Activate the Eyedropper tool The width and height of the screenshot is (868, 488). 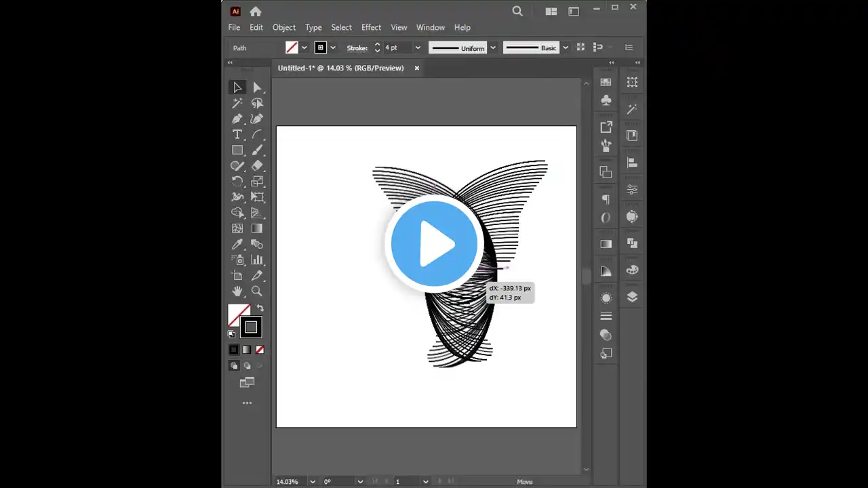[x=237, y=244]
